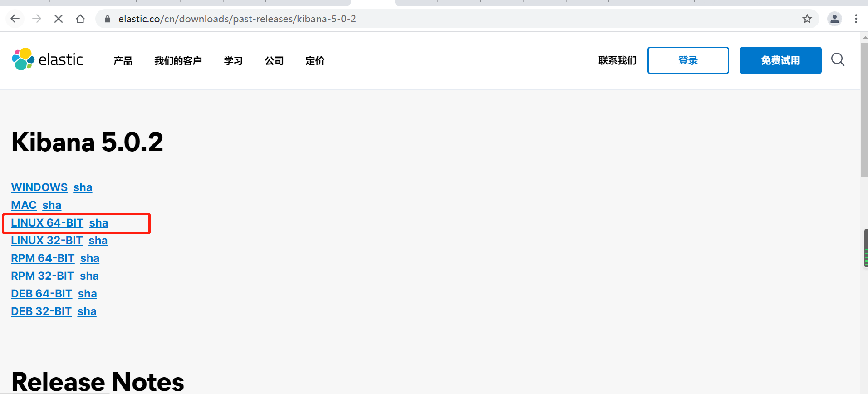Click the Kibana 5.0.2 heading
Viewport: 868px width, 394px height.
tap(87, 142)
